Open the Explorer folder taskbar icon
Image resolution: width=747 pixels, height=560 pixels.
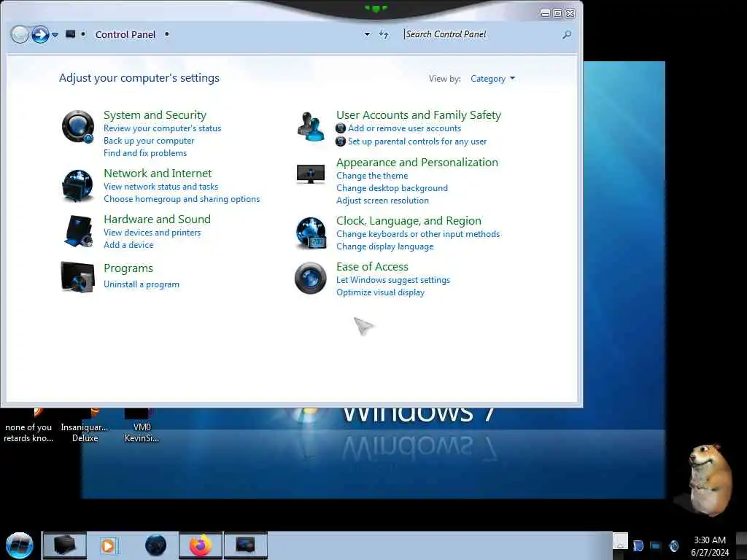[x=64, y=545]
